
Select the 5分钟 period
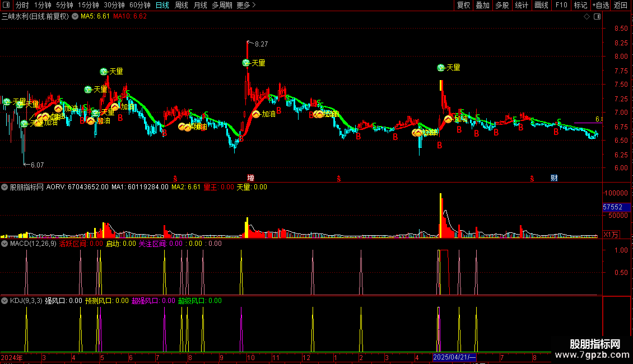[64, 5]
